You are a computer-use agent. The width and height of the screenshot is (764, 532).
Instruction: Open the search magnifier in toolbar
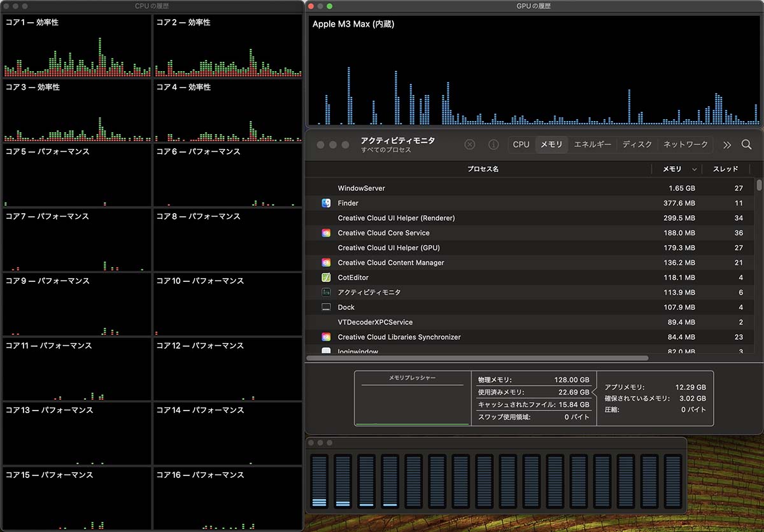pos(746,144)
